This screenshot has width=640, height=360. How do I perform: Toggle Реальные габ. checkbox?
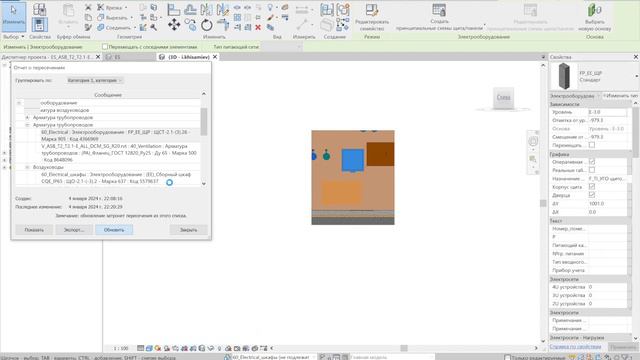(591, 170)
